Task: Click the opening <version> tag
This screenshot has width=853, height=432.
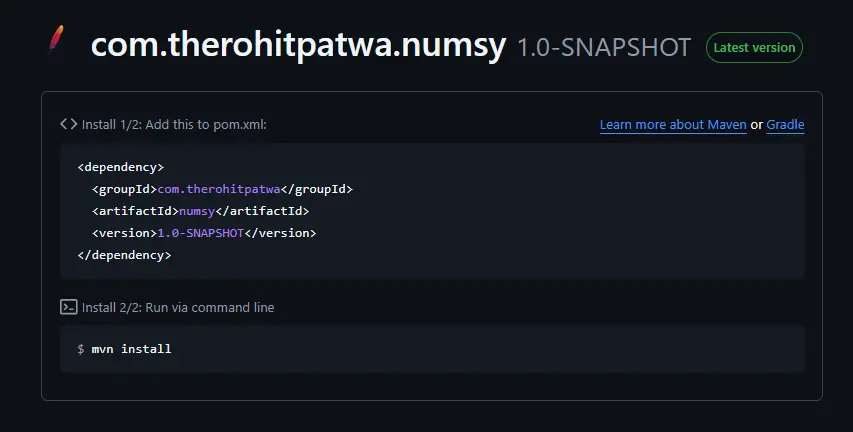Action: 124,233
